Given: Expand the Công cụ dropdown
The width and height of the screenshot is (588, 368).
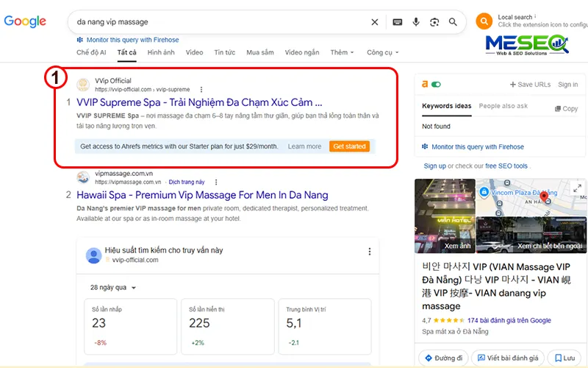Looking at the screenshot, I should (382, 52).
